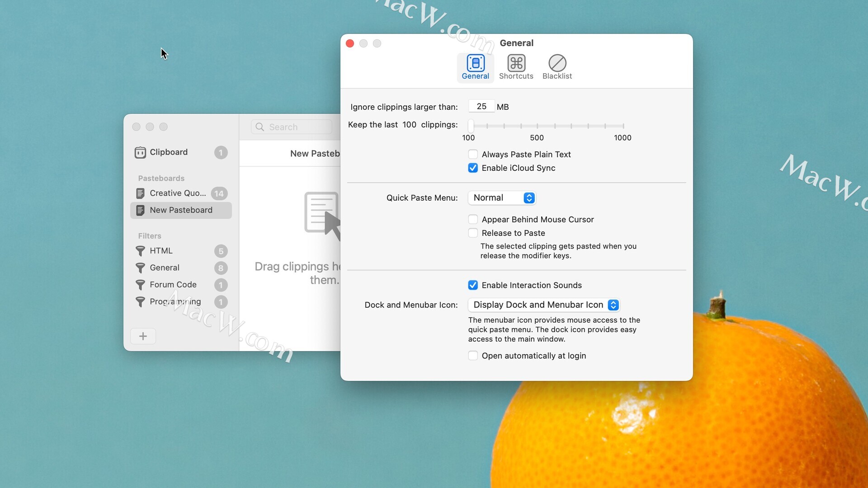Set clippings slider to the 500 mark
The height and width of the screenshot is (488, 868).
[538, 126]
